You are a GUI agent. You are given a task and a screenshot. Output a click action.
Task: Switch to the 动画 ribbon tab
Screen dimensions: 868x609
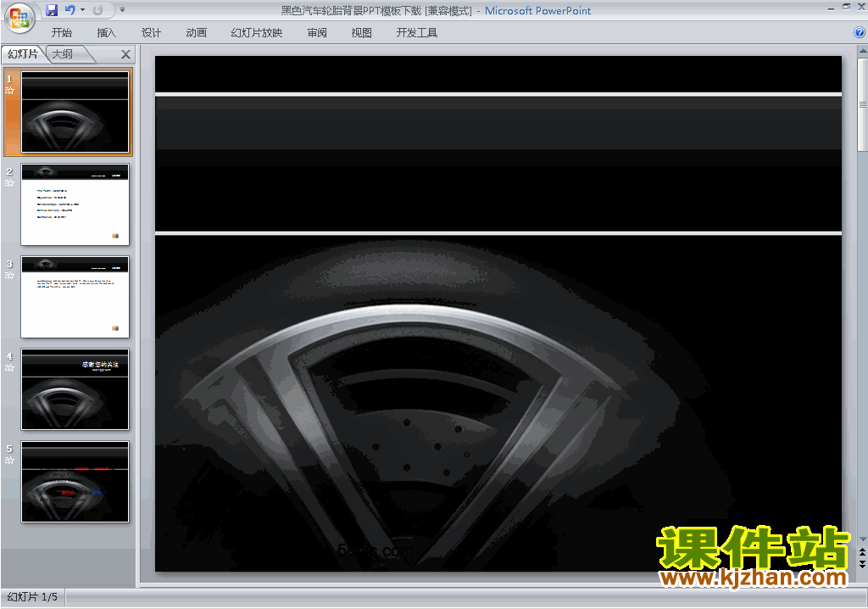196,33
